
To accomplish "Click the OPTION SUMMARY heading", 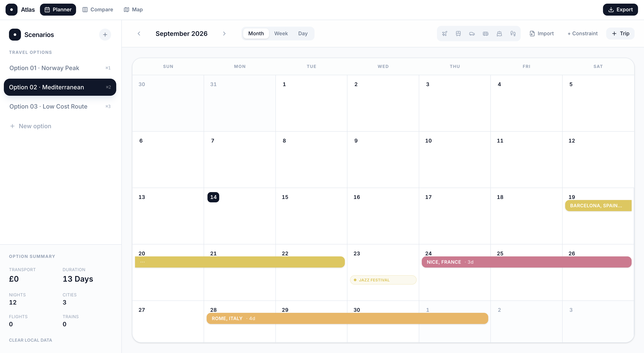I will pyautogui.click(x=32, y=256).
